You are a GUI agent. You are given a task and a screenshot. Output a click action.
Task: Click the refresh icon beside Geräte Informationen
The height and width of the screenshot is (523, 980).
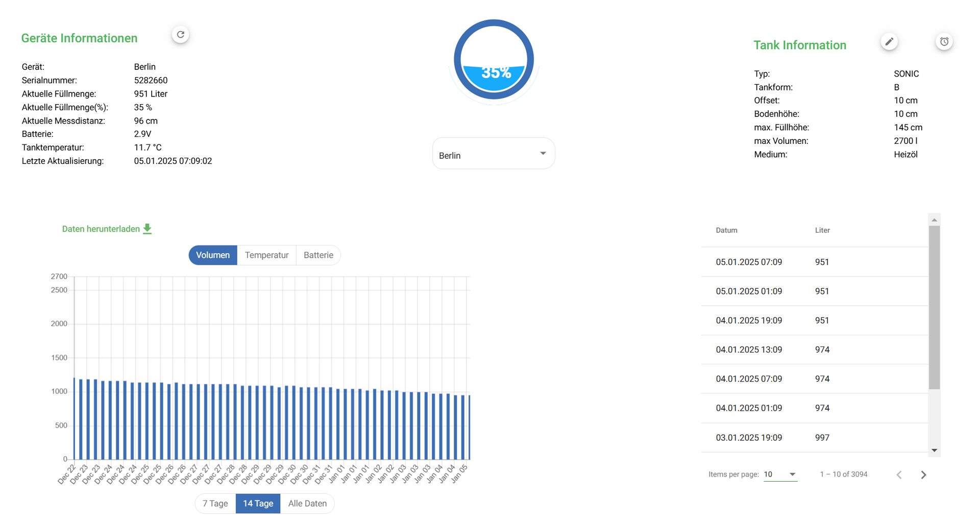click(x=180, y=35)
